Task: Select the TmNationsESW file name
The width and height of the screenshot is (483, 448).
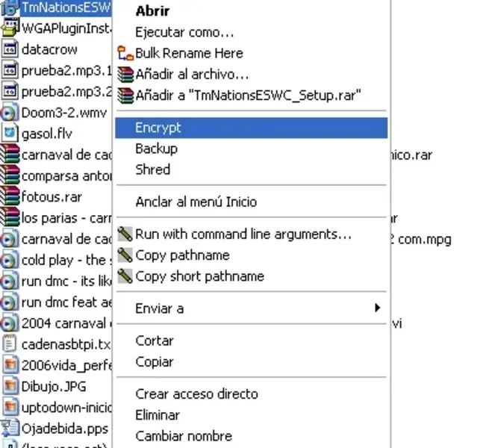Action: tap(66, 7)
